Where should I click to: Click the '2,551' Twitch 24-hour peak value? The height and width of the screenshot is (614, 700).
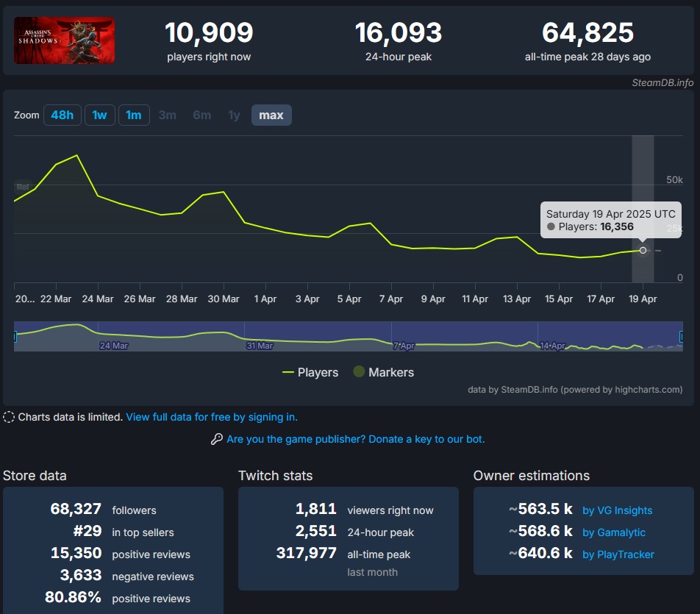click(315, 531)
